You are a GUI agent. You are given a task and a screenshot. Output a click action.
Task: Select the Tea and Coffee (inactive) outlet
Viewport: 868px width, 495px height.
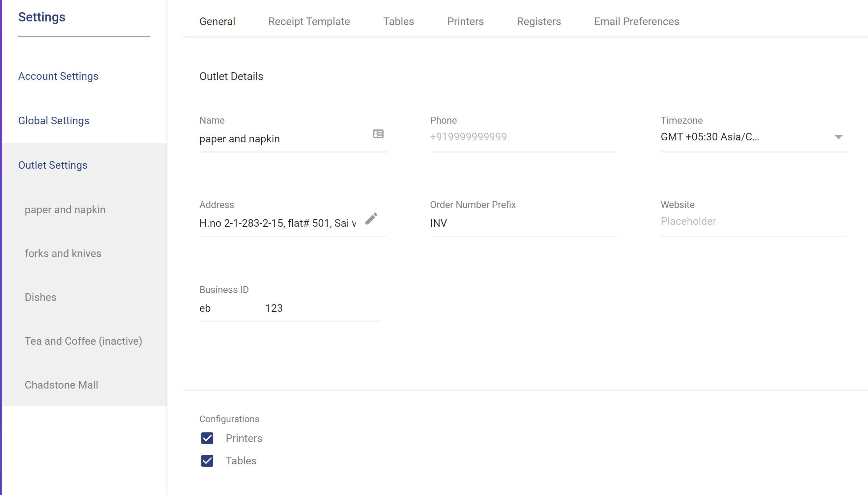(x=83, y=341)
